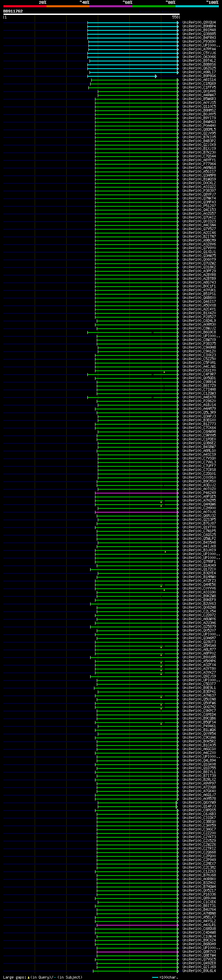Click the red 20% identity legend segment
Screen dimensions: 222x980
[25, 6]
